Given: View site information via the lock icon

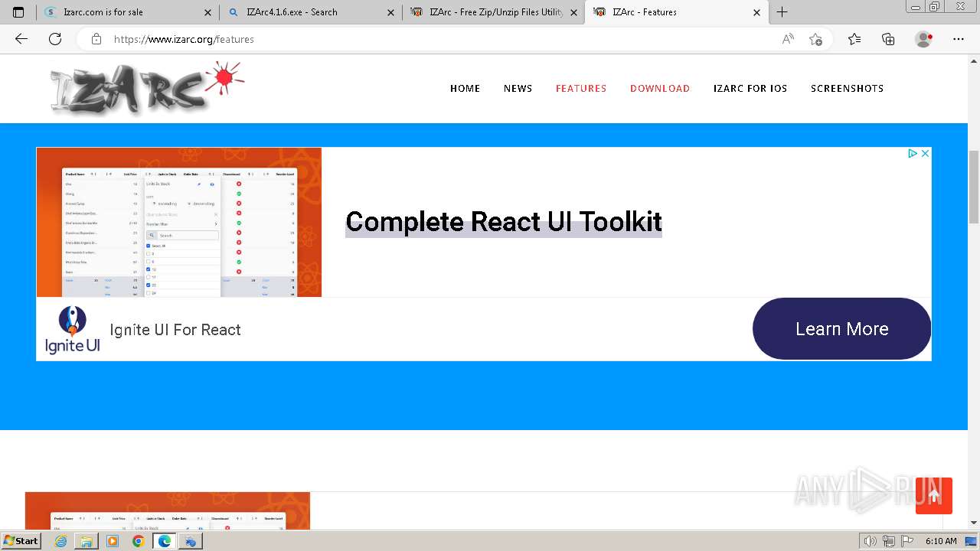Looking at the screenshot, I should click(x=96, y=39).
